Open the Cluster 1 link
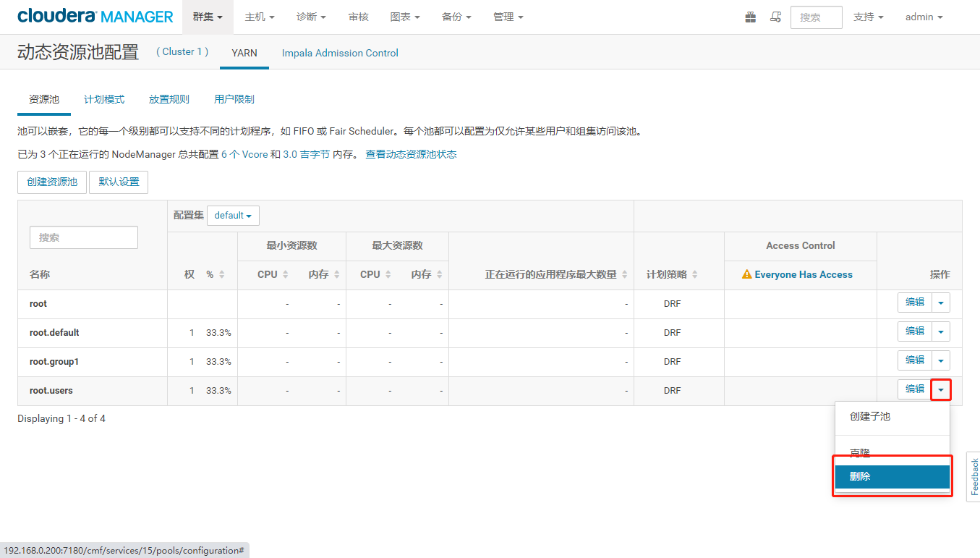 (182, 52)
